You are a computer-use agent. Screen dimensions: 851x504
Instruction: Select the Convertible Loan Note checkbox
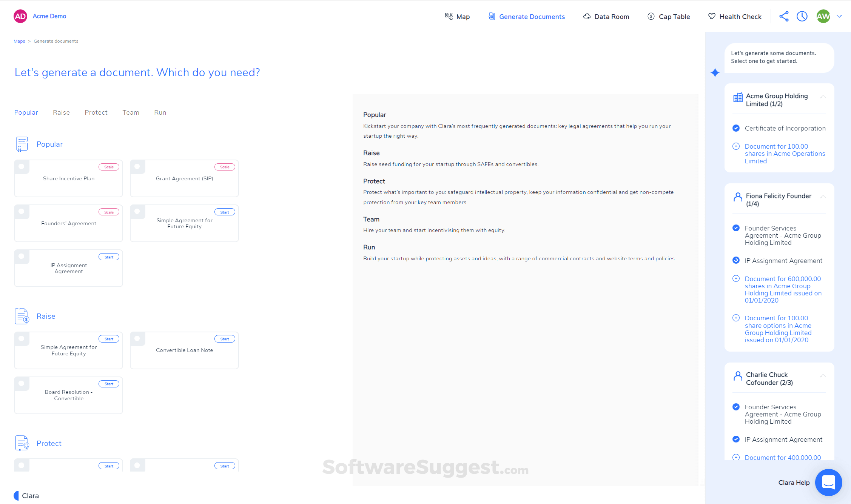tap(137, 338)
